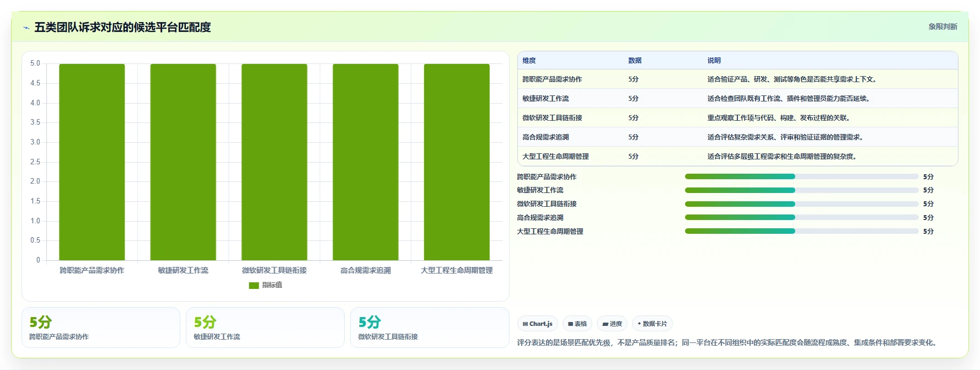Select table row 敏捷研发工作流
The image size is (980, 370).
738,99
